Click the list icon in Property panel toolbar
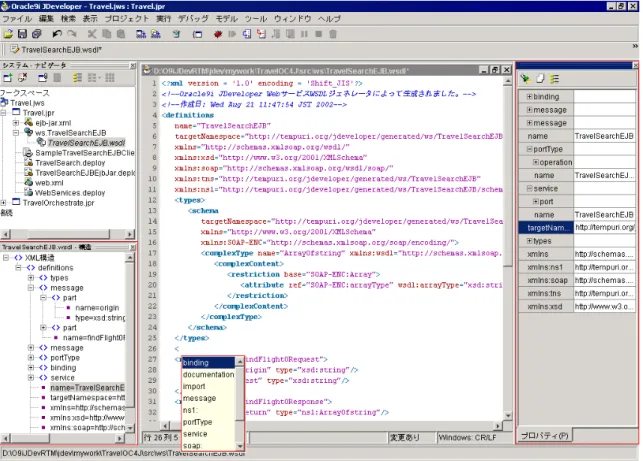Image resolution: width=643 pixels, height=461 pixels. coord(554,79)
